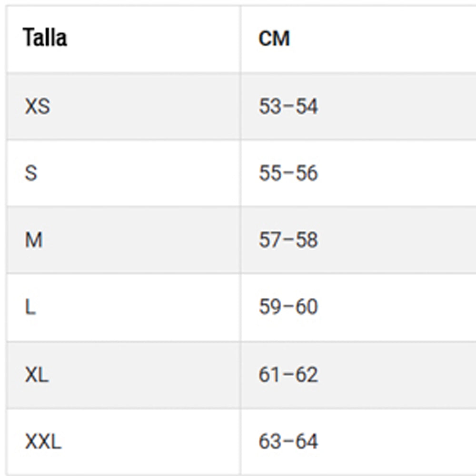476x476 pixels.
Task: Click the 63–64 measurement value
Action: [x=288, y=442]
